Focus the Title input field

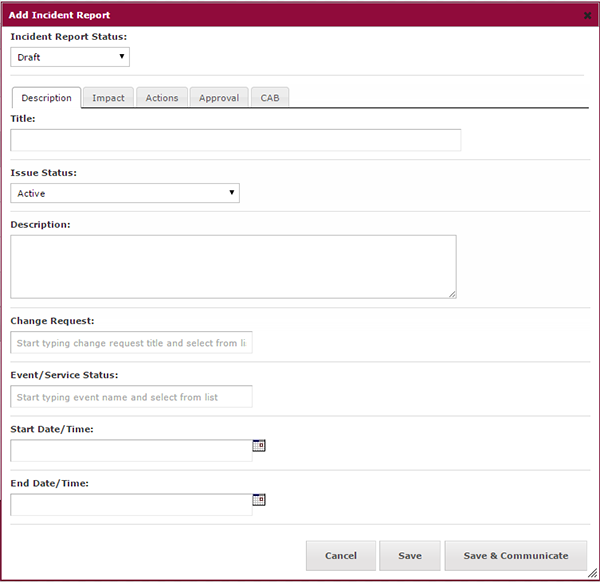[236, 140]
